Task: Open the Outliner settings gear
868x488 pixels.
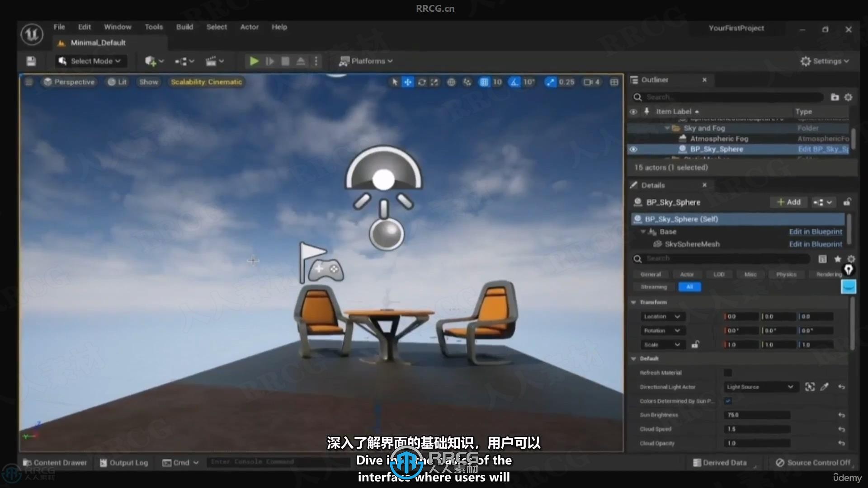Action: pos(848,97)
